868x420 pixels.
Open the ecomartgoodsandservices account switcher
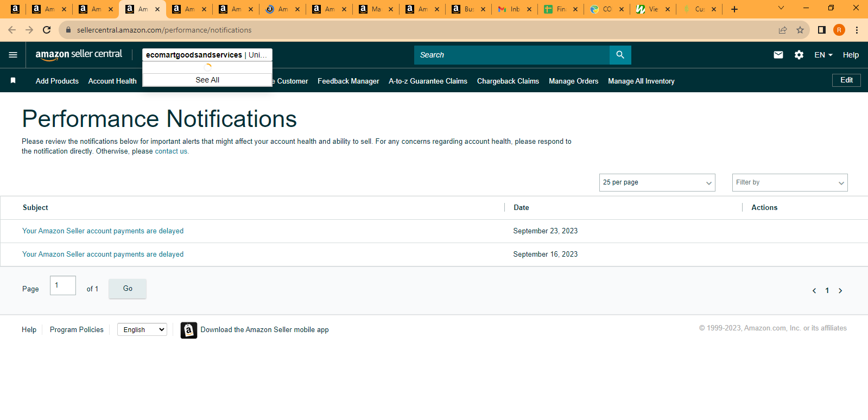pyautogui.click(x=207, y=55)
